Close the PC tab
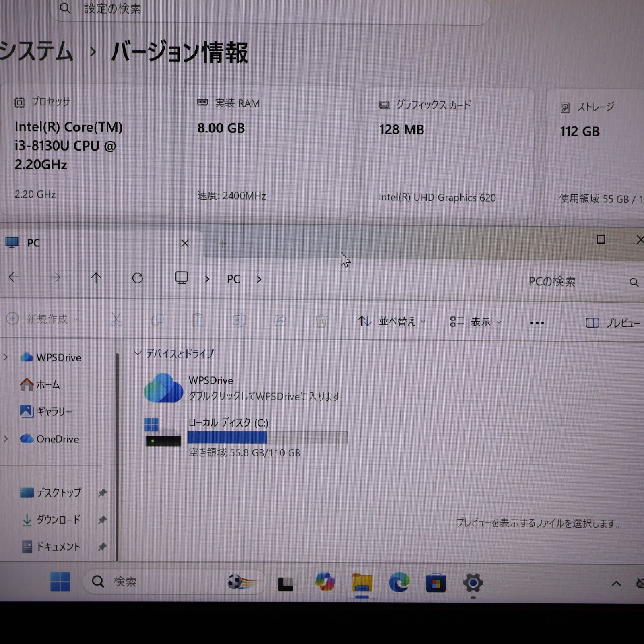Viewport: 644px width, 644px height. (185, 243)
